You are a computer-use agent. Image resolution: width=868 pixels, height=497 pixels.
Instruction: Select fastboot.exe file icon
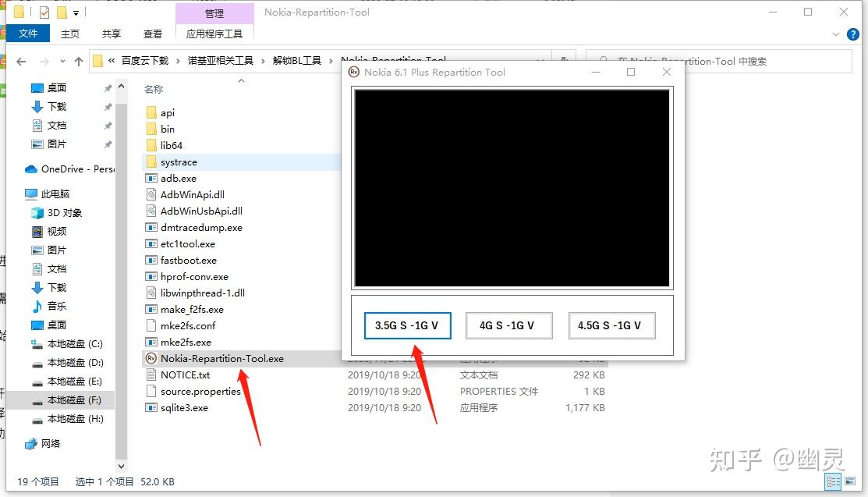pyautogui.click(x=151, y=260)
